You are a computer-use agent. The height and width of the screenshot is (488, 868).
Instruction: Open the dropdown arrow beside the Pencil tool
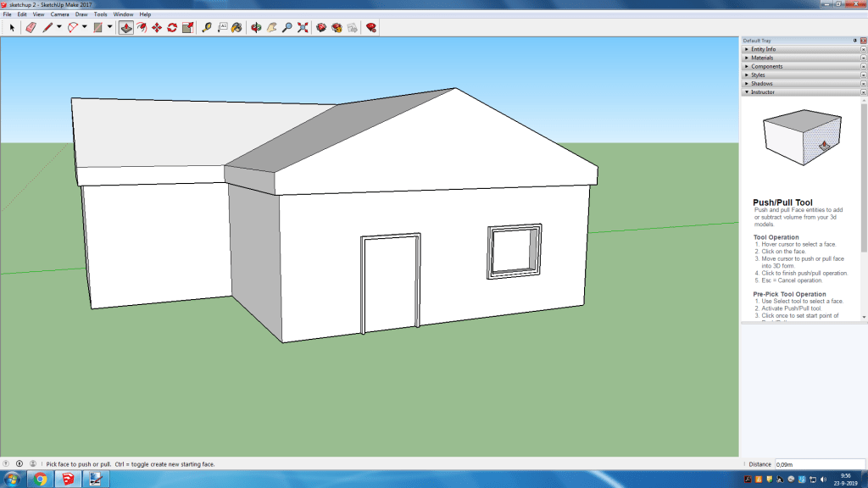[x=58, y=27]
